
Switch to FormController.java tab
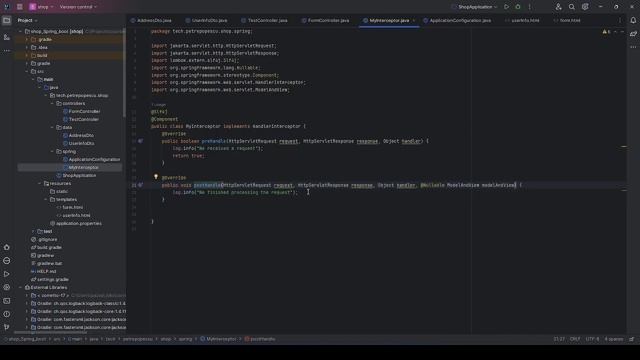click(326, 20)
